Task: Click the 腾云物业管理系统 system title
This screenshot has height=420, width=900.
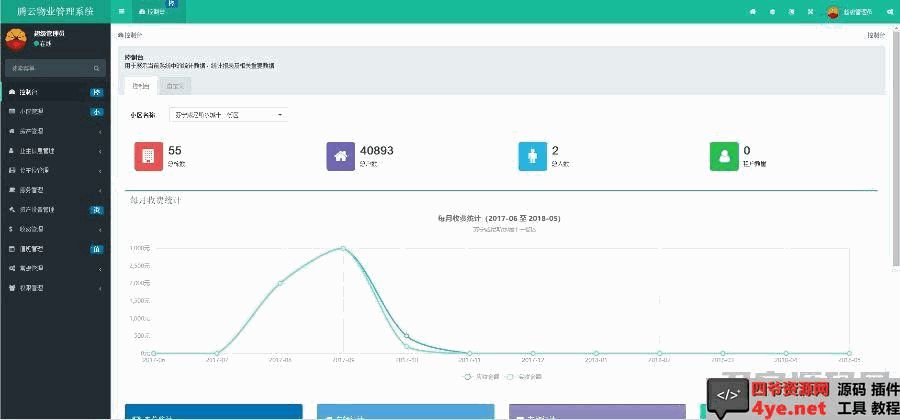Action: click(x=55, y=11)
